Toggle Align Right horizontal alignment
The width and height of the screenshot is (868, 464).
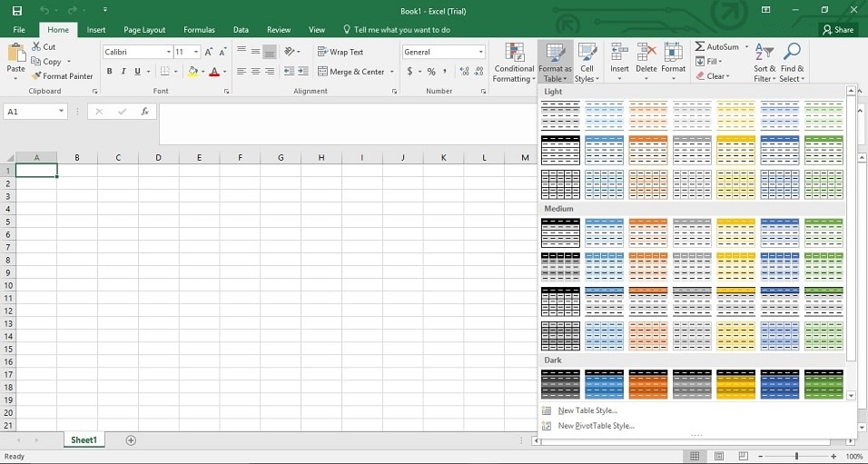click(x=269, y=72)
